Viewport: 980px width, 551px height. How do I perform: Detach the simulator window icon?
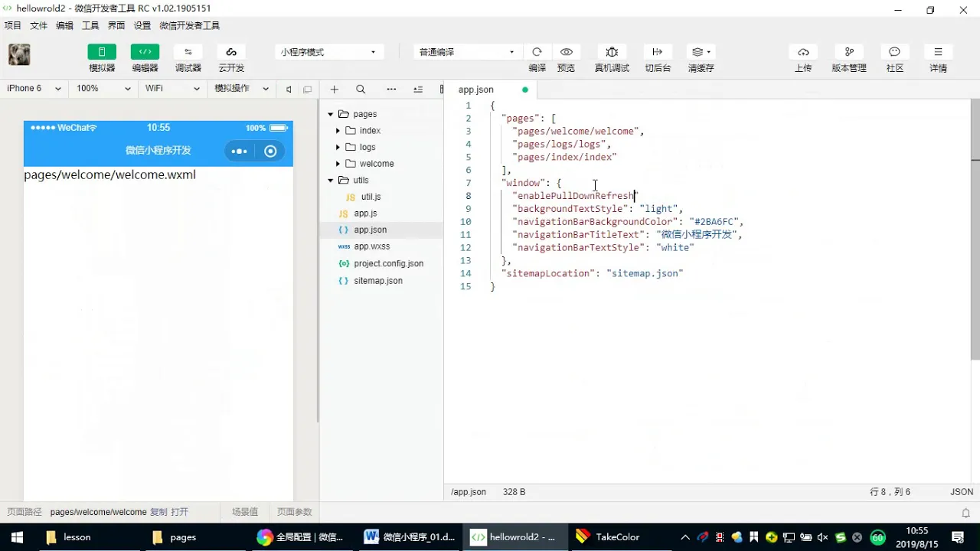pyautogui.click(x=307, y=90)
